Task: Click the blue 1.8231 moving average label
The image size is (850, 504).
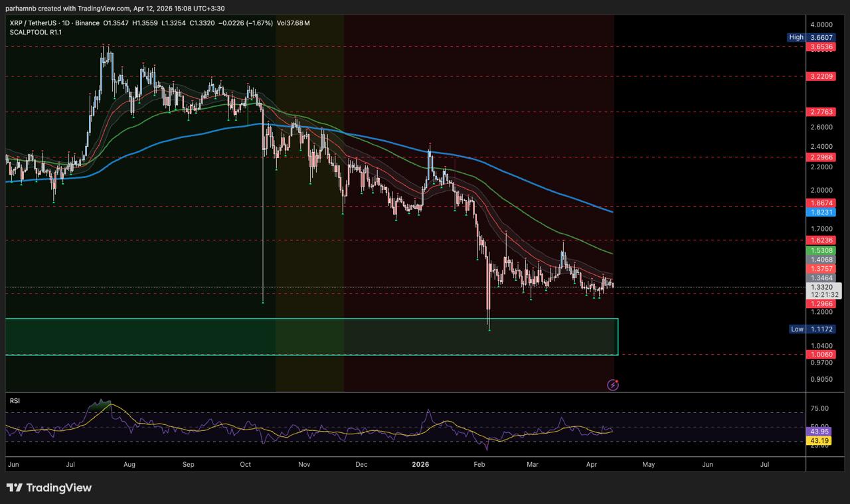Action: pyautogui.click(x=820, y=212)
